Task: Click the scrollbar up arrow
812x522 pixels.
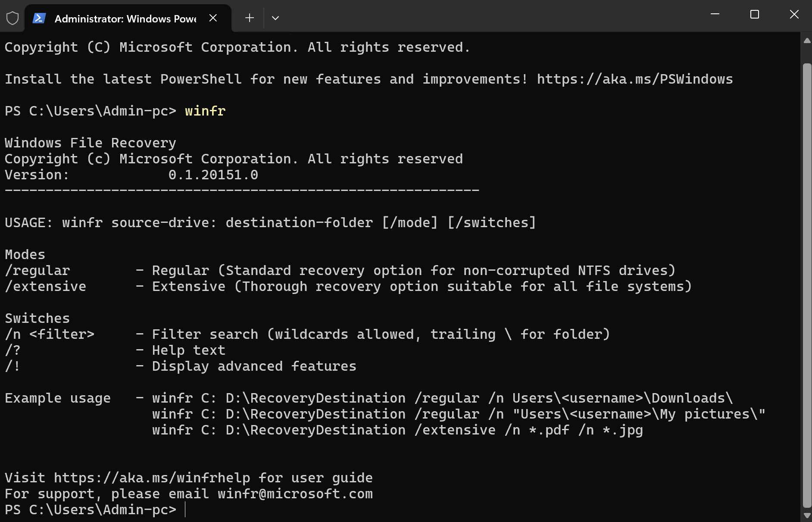Action: [x=807, y=41]
